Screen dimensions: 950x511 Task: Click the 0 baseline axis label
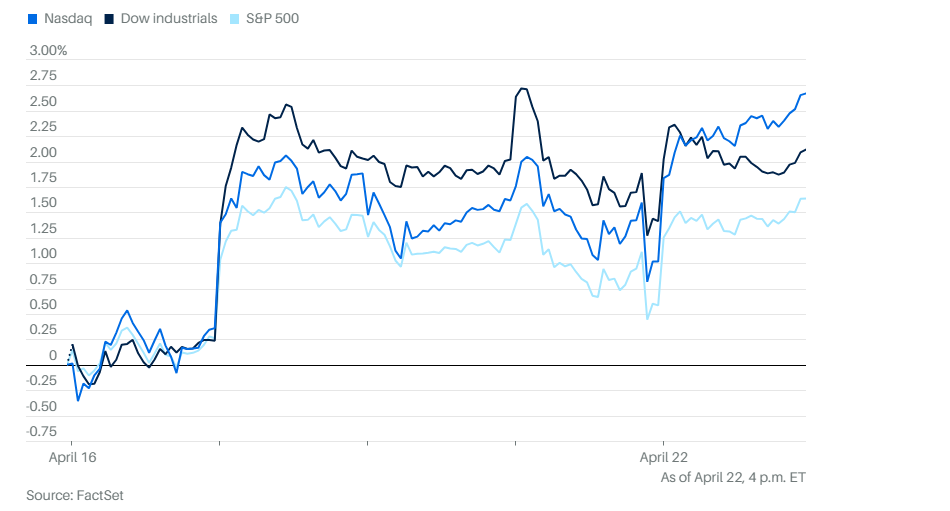52,356
